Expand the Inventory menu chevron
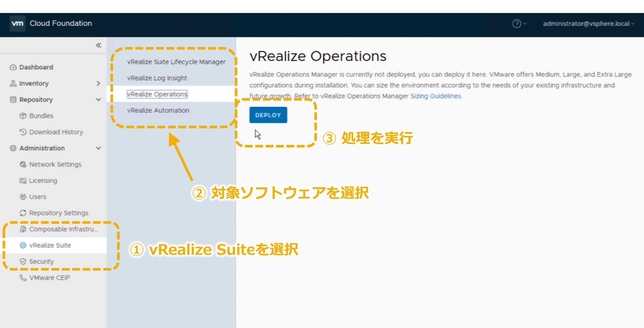The image size is (644, 328). tap(99, 83)
